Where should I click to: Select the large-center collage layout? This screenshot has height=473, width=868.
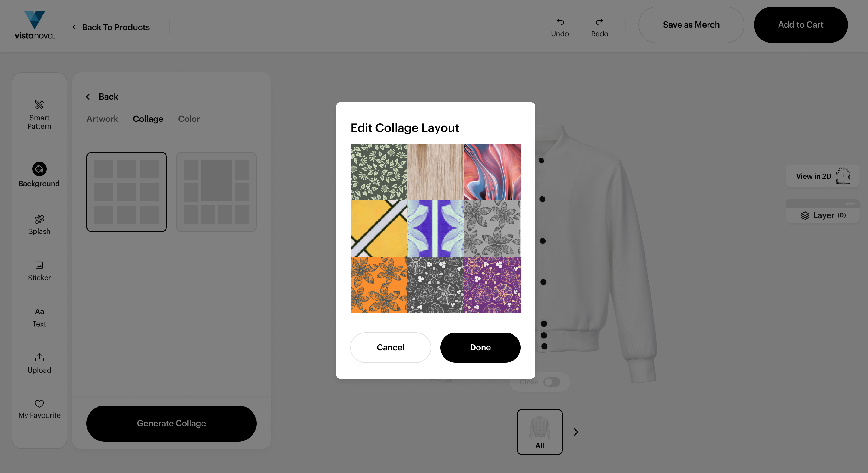pos(216,192)
